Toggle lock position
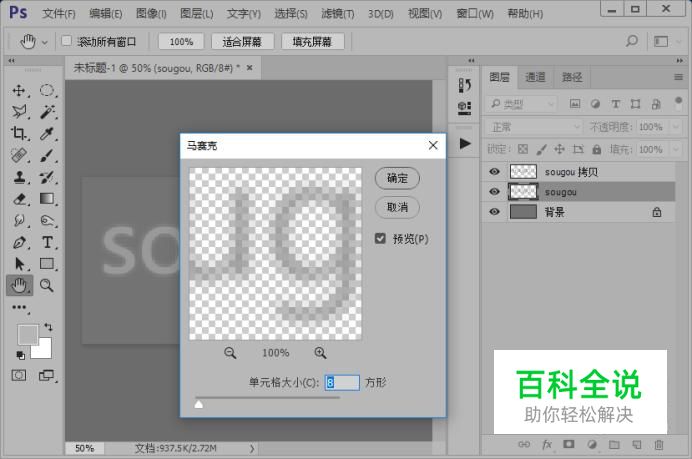Screen dimensions: 692x459 click(560, 149)
